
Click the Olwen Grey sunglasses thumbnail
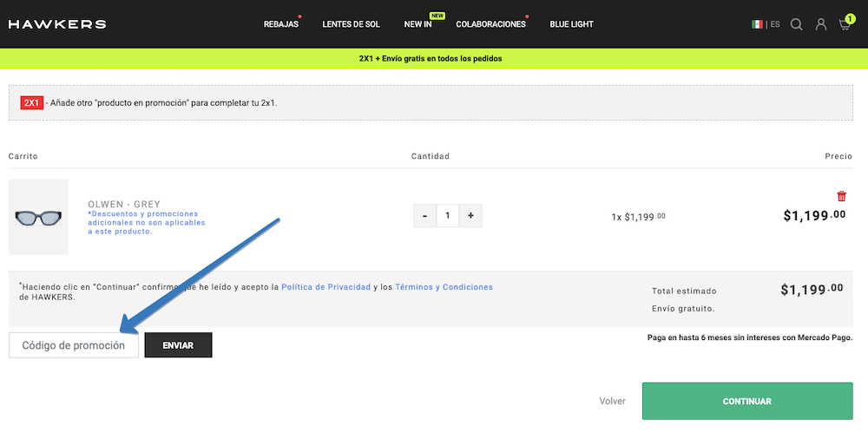pyautogui.click(x=38, y=217)
